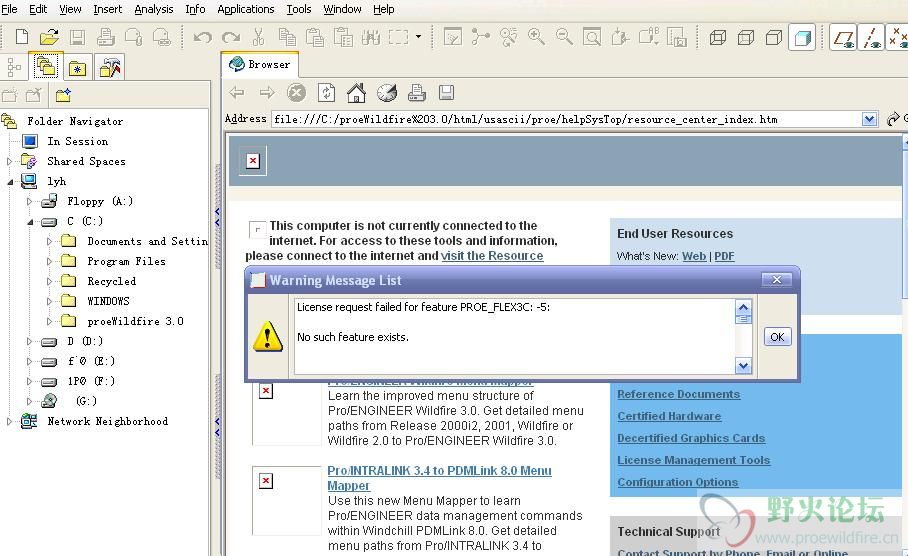Screen dimensions: 908x556
Task: Select Wireframe display style icon
Action: tap(718, 38)
